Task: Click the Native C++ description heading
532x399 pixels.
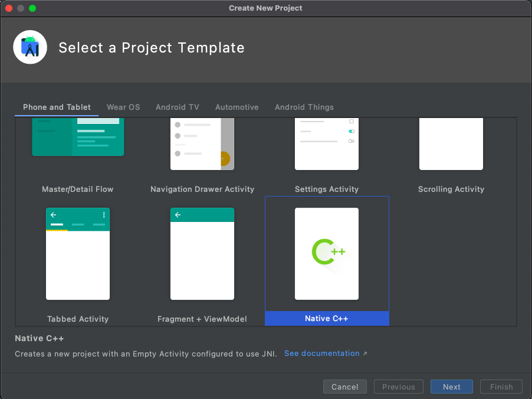Action: click(40, 338)
